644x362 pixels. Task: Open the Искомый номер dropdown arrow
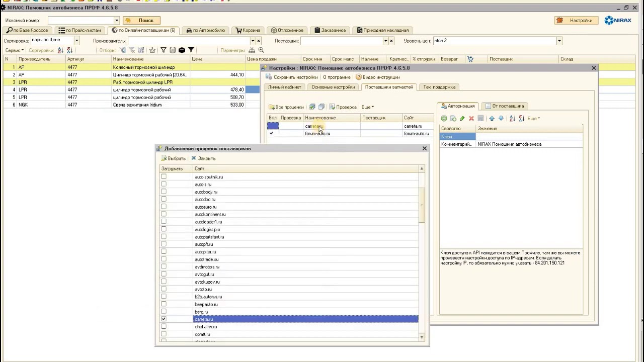click(116, 21)
